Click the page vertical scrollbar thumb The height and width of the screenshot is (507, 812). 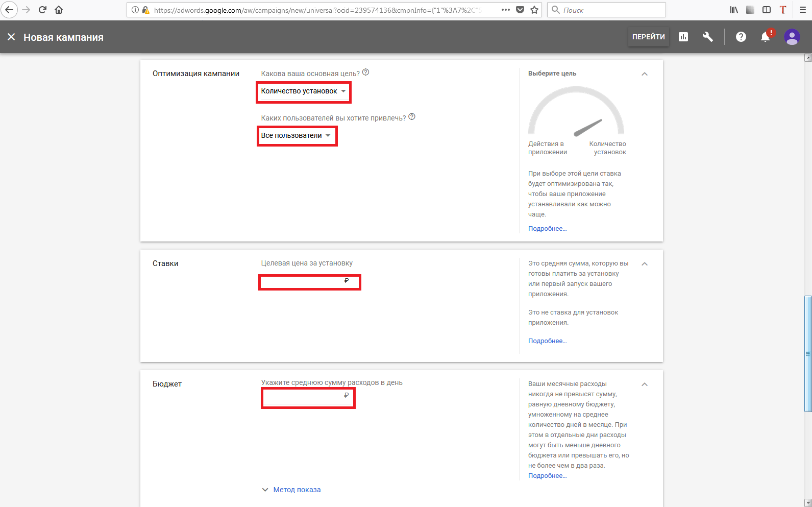point(808,353)
